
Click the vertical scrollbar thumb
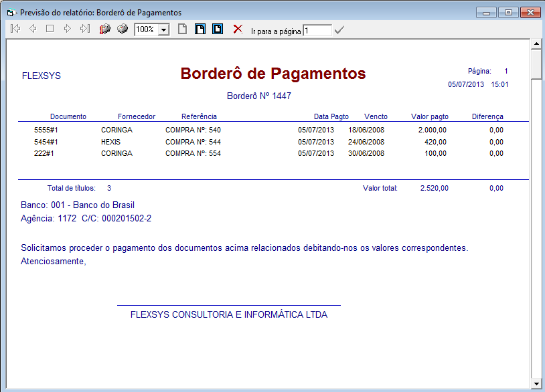point(536,64)
